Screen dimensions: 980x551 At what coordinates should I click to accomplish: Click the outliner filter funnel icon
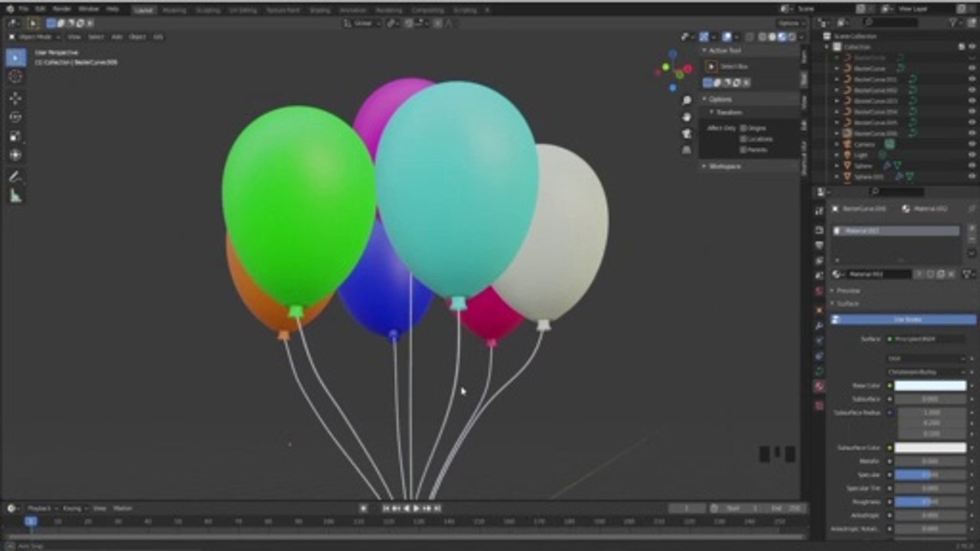point(953,23)
